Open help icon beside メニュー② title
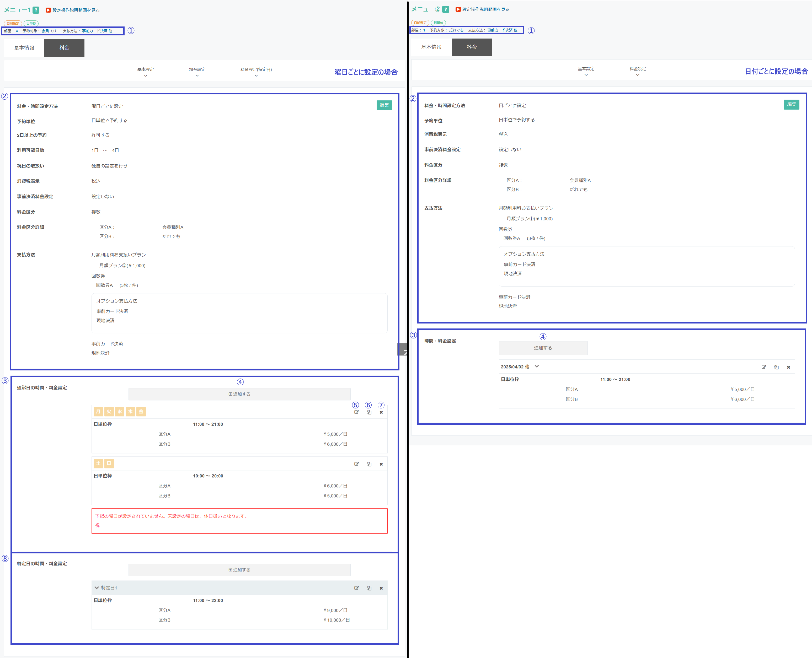 click(x=446, y=9)
